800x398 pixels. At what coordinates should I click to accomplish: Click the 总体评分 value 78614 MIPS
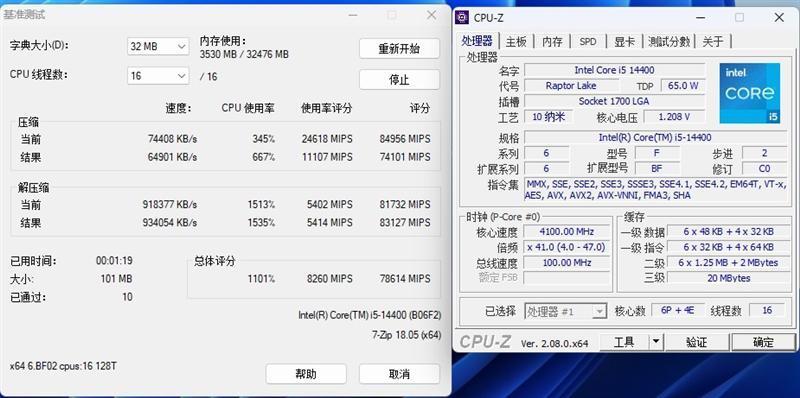click(x=405, y=279)
